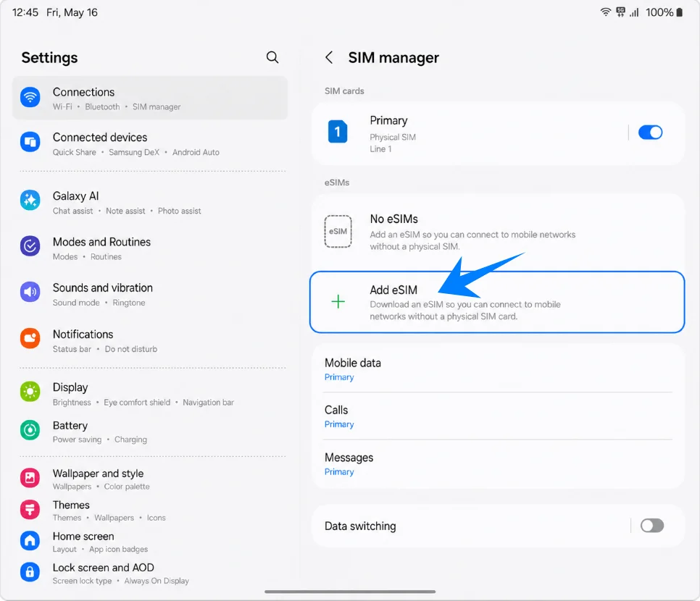Open Lock screen and AOD settings
The image size is (700, 601).
150,573
